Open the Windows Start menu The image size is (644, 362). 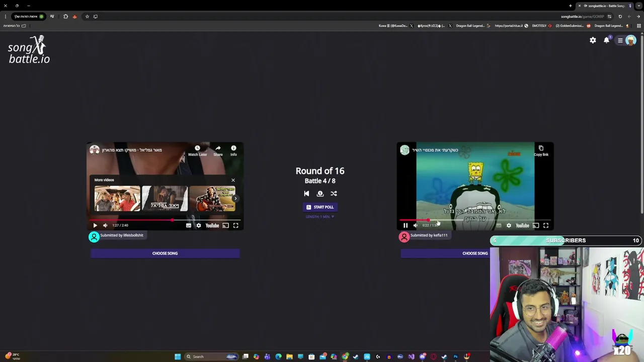178,356
